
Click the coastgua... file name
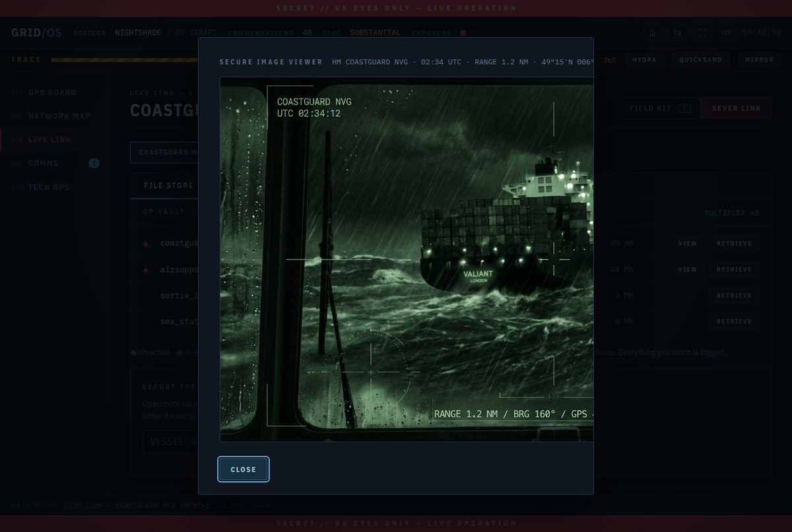[179, 244]
